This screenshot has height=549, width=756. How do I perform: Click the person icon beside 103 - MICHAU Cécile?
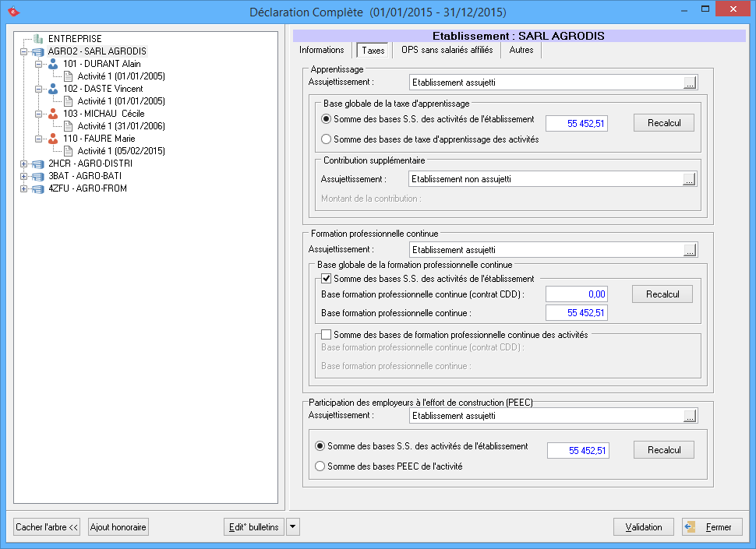(53, 114)
